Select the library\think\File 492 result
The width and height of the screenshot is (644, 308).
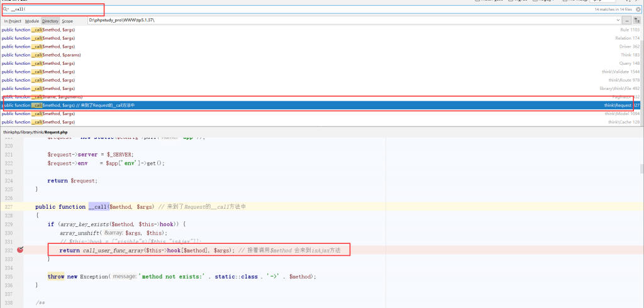[x=321, y=88]
